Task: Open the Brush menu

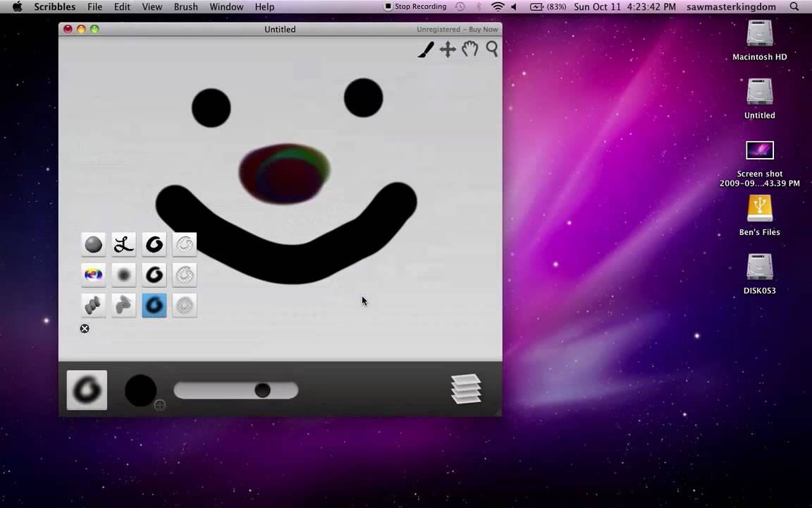Action: tap(185, 6)
